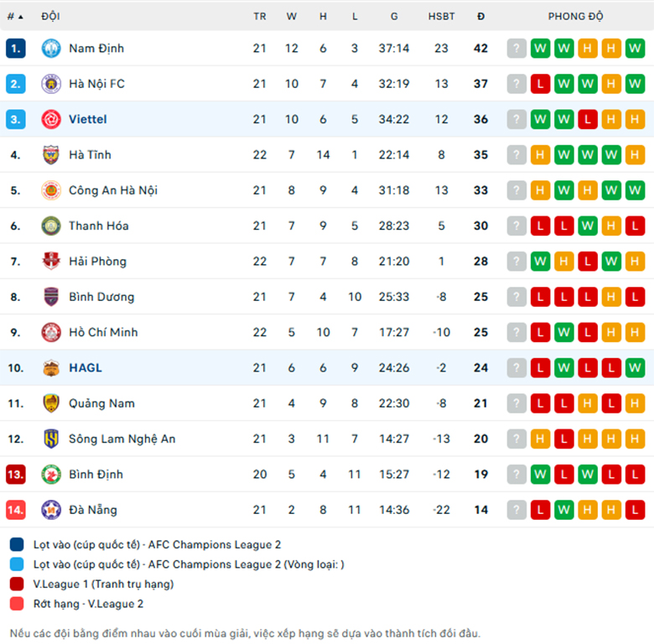The width and height of the screenshot is (654, 644).
Task: Click Nam Định's gray upcoming match badge
Action: 516,49
